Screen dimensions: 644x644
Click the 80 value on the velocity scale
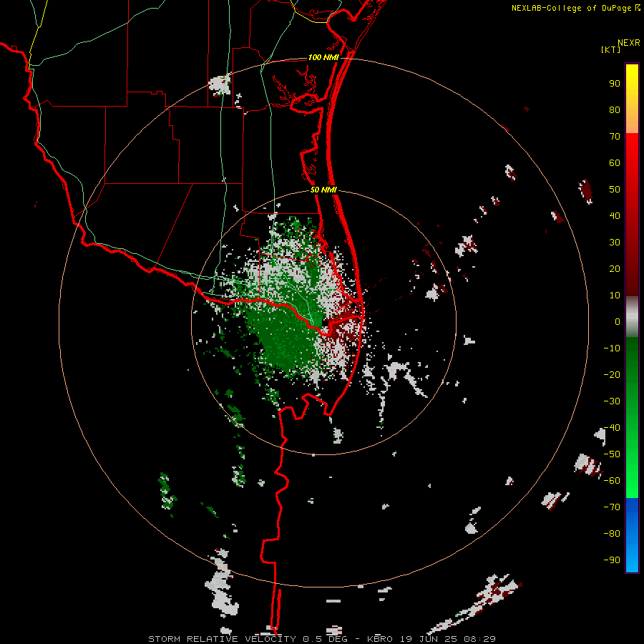point(615,110)
